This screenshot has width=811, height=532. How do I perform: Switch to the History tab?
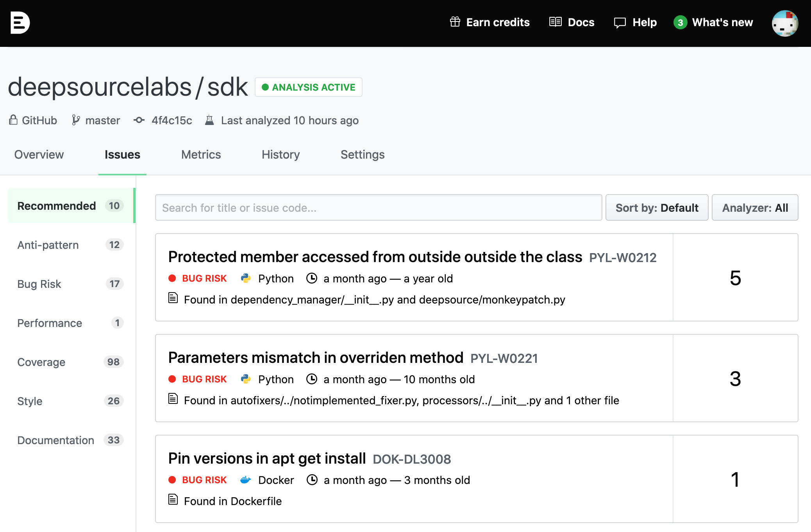[x=280, y=155]
